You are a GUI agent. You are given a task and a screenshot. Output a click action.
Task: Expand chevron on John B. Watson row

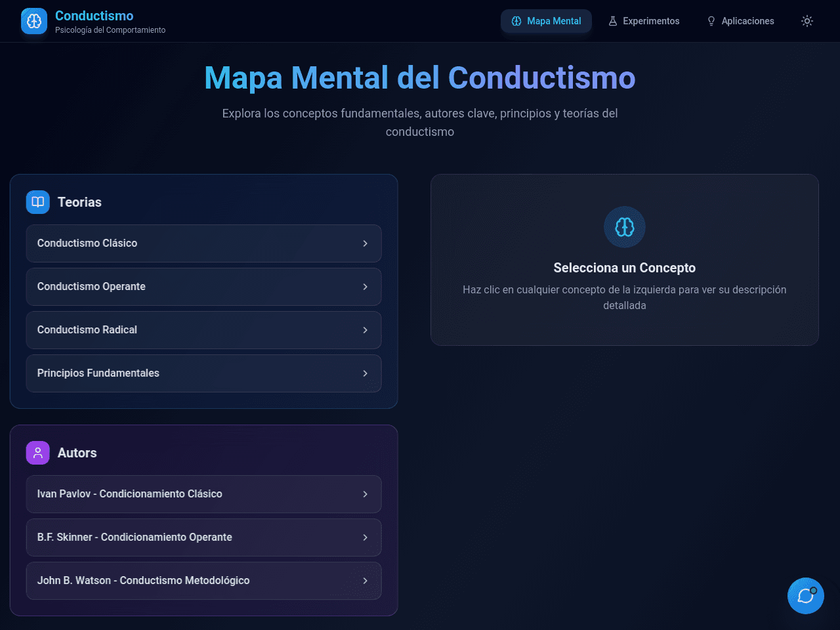(366, 581)
